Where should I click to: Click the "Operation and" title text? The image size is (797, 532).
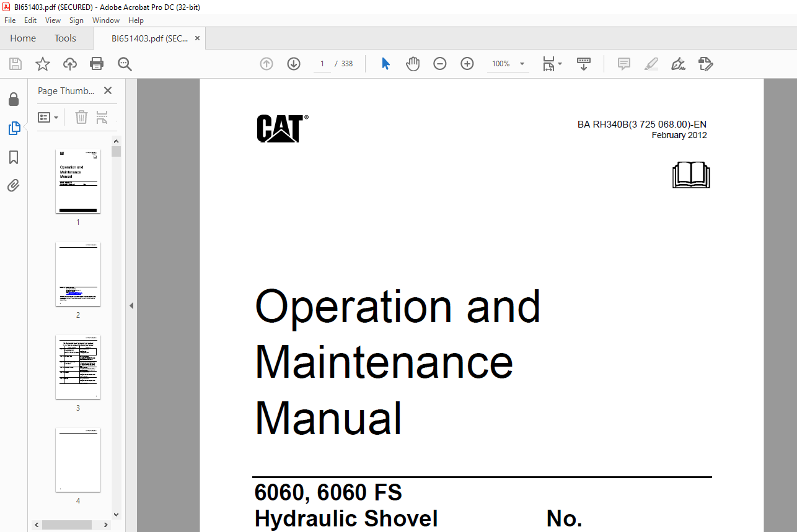398,306
